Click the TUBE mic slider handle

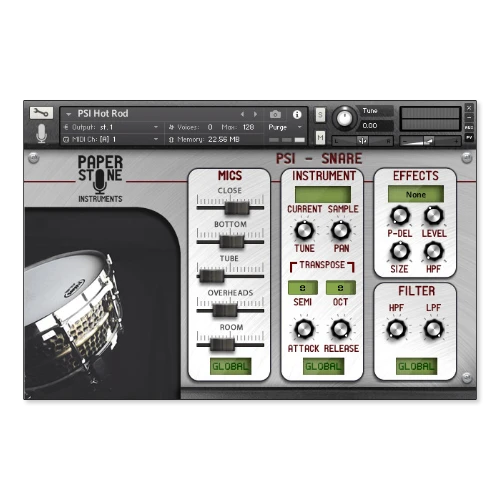coord(212,276)
